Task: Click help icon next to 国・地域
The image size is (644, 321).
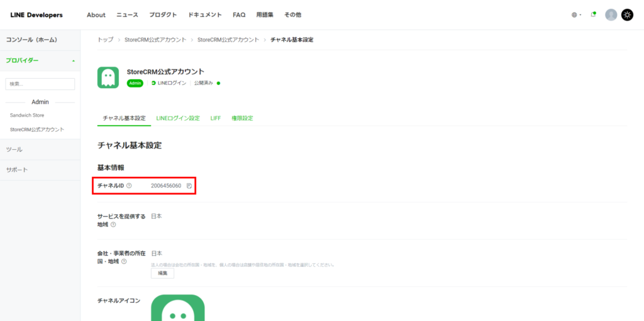Action: coord(124,261)
